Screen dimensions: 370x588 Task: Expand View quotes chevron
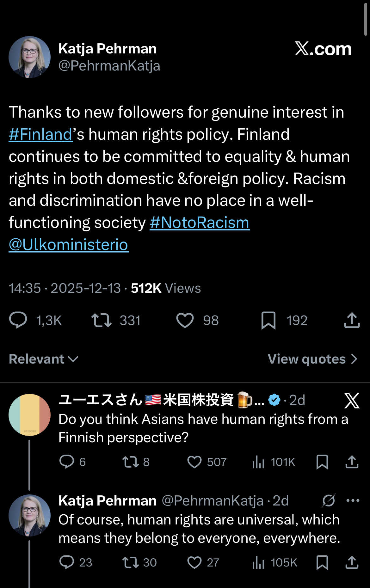coord(354,359)
